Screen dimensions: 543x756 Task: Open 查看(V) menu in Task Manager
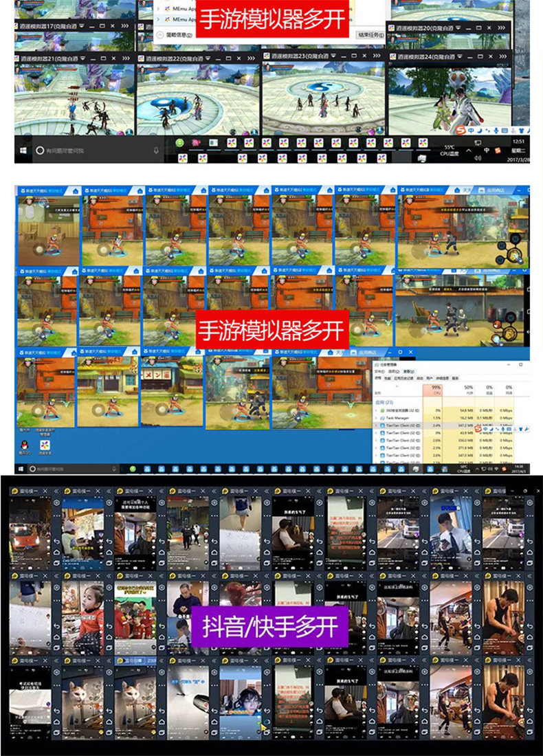(408, 372)
